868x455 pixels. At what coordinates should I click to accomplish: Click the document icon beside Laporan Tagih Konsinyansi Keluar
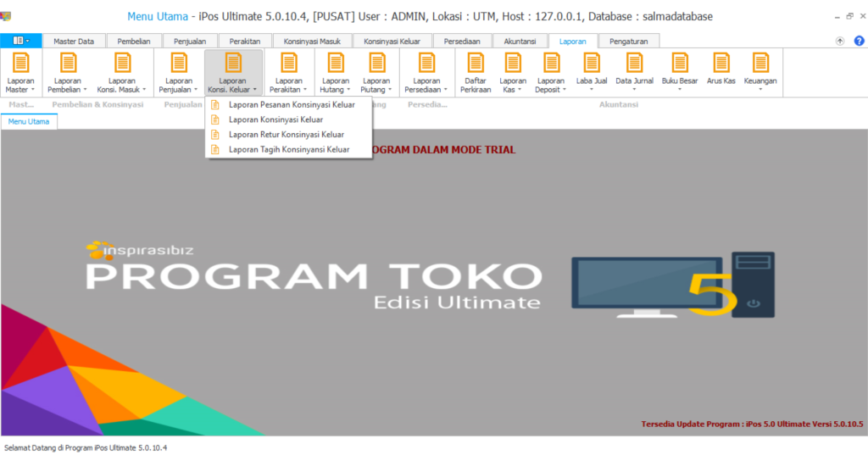click(x=215, y=149)
